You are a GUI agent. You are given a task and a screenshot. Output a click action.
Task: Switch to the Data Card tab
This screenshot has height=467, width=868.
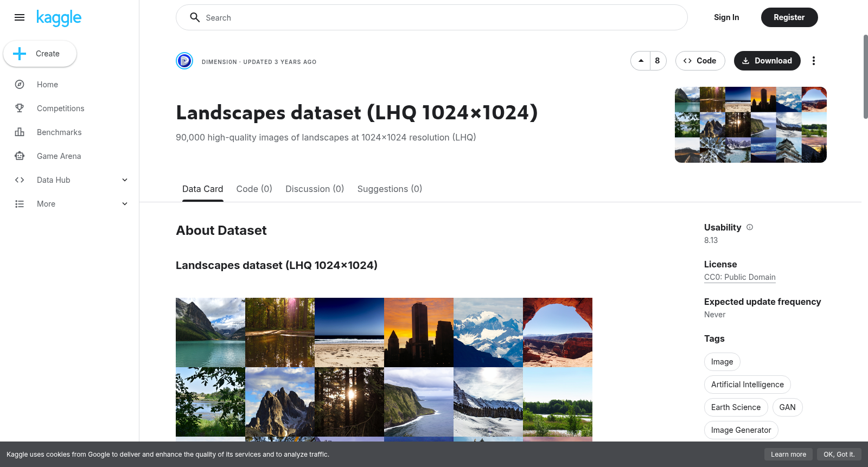(203, 189)
